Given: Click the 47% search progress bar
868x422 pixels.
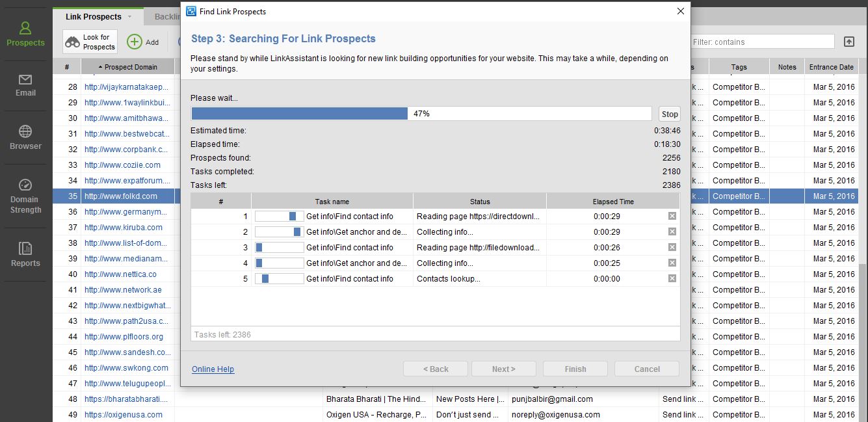Looking at the screenshot, I should click(x=421, y=114).
